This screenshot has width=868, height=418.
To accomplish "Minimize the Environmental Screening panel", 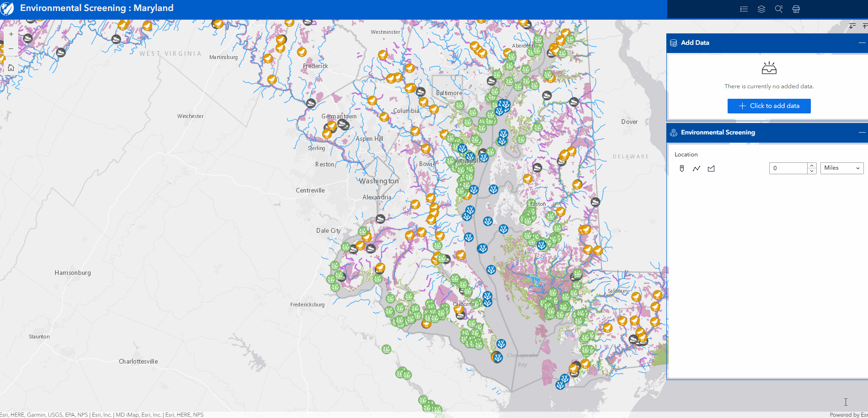I will (x=862, y=132).
